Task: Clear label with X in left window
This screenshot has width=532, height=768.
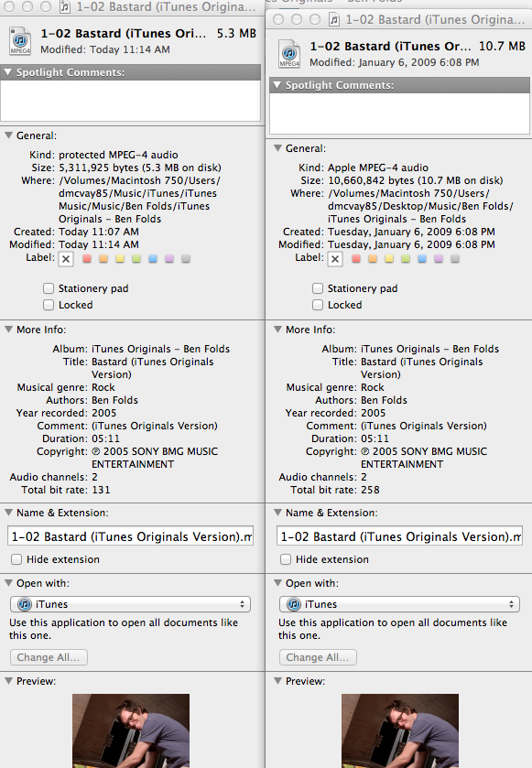Action: [x=66, y=259]
